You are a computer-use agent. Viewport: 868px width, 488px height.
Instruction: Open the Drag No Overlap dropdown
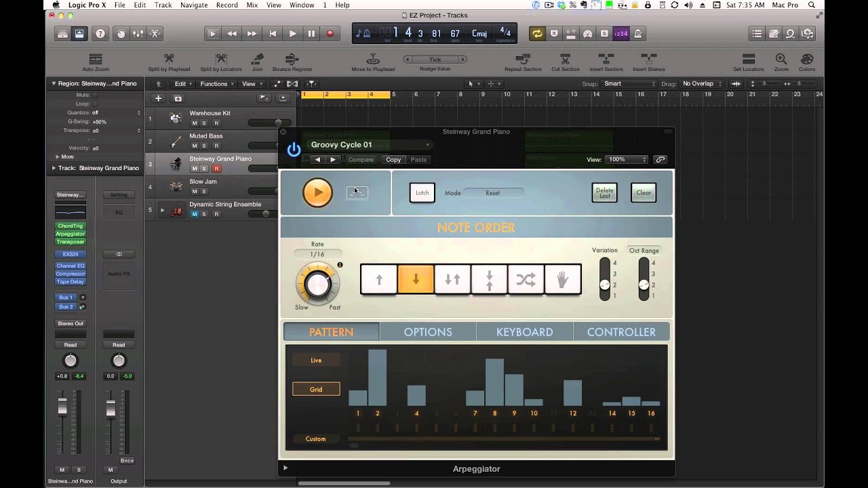click(703, 83)
